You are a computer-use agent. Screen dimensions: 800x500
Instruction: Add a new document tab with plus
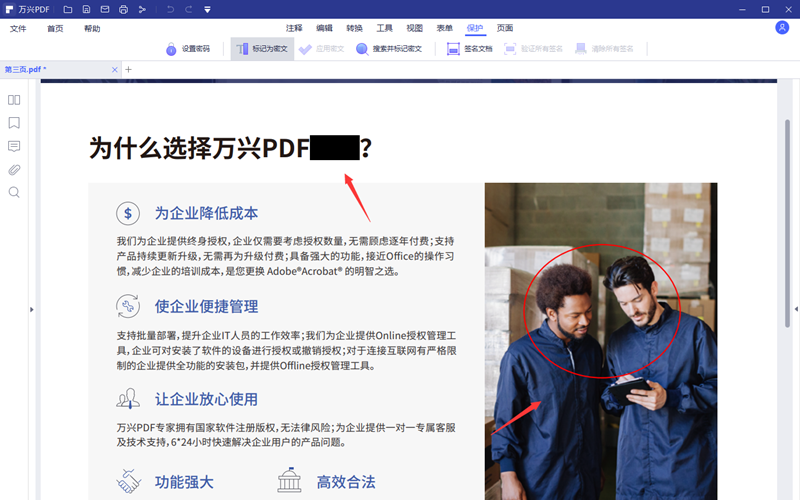click(x=128, y=69)
